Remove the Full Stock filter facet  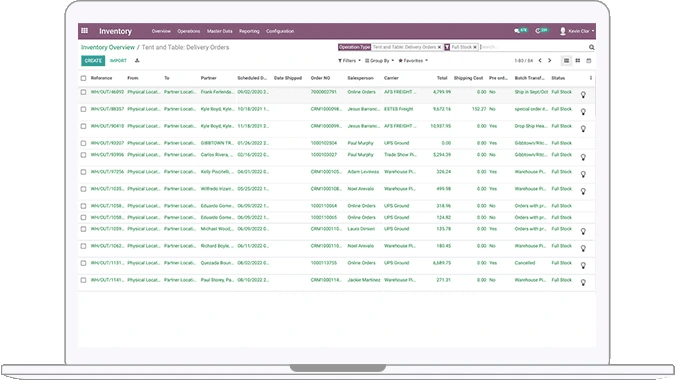(x=475, y=47)
